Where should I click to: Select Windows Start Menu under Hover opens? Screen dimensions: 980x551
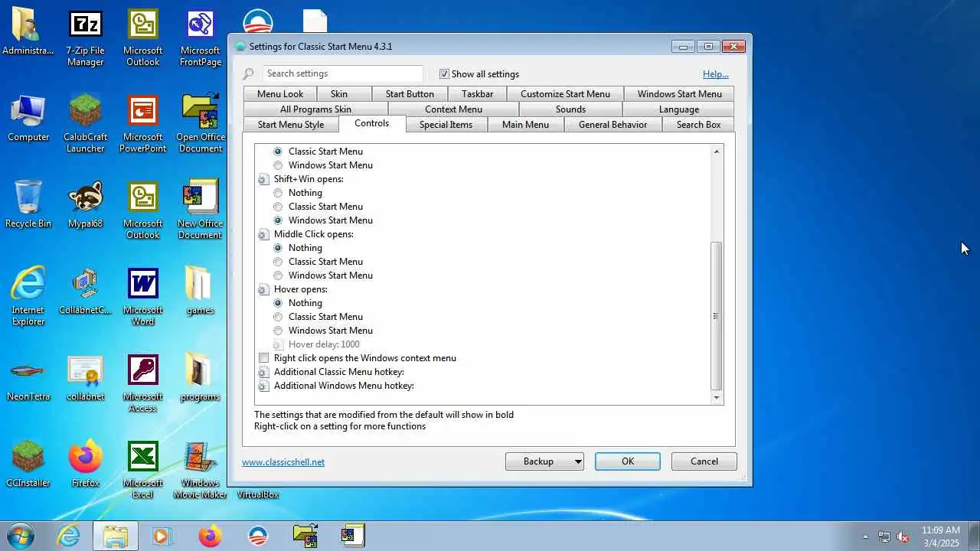278,331
